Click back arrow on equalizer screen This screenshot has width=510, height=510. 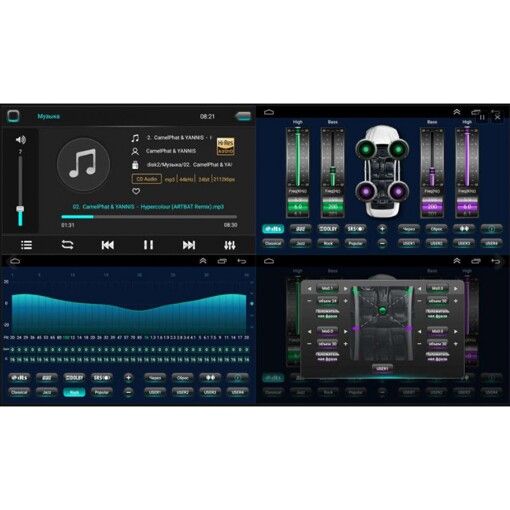click(241, 261)
